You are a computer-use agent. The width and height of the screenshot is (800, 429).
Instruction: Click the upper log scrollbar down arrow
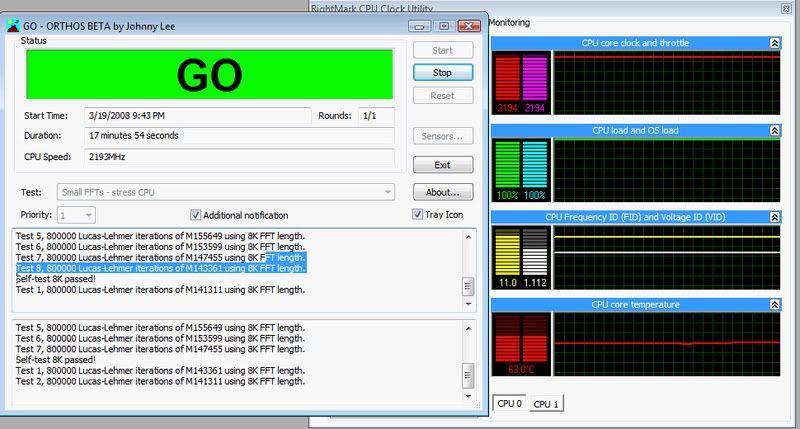click(468, 304)
